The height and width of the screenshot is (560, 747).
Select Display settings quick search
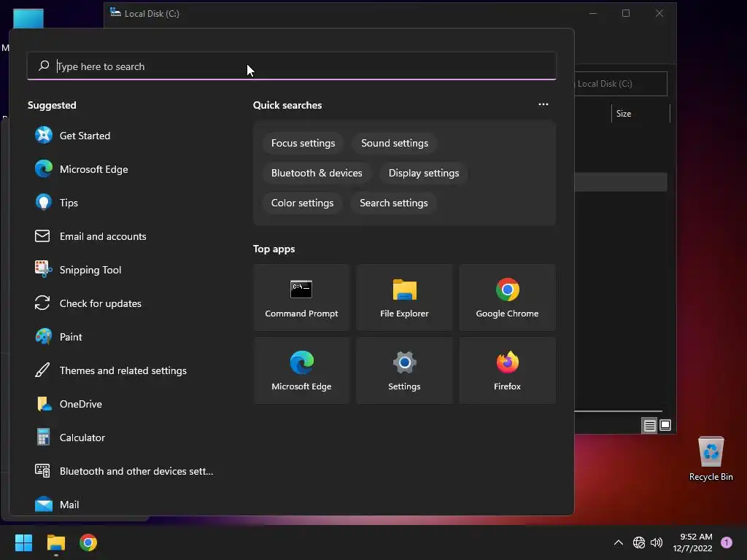point(424,173)
